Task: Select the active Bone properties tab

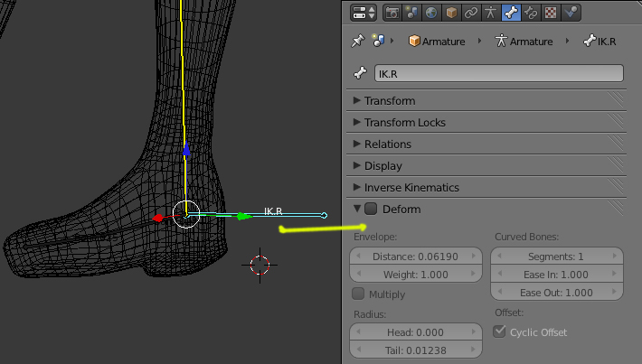Action: [511, 13]
